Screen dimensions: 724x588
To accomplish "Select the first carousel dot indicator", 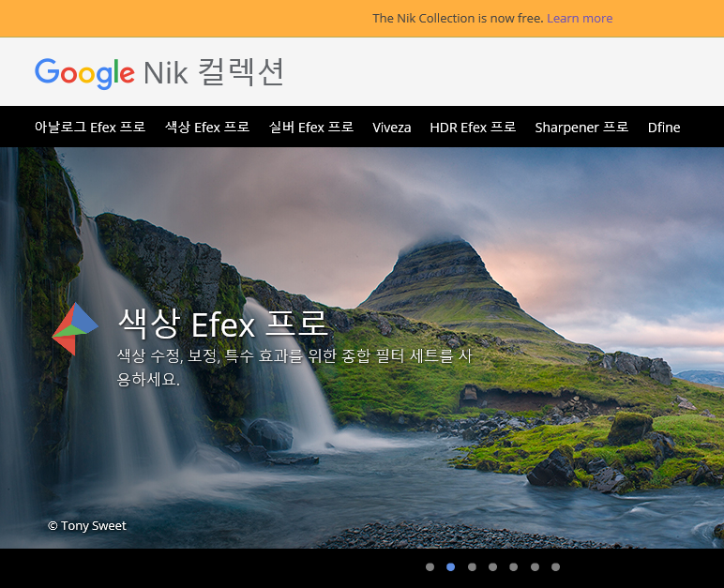I will (x=430, y=567).
